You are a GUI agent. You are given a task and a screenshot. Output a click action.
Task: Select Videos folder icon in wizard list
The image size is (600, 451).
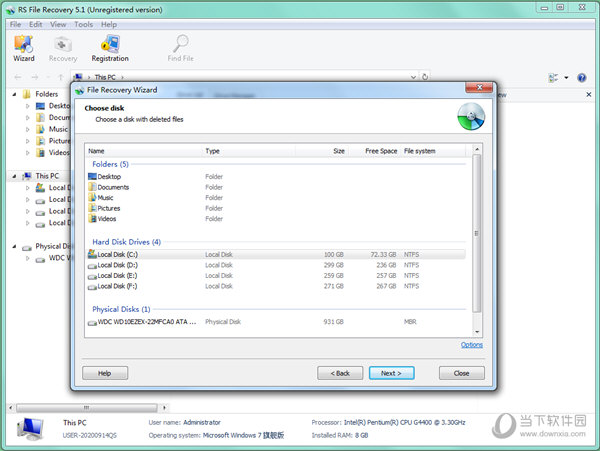coord(92,218)
